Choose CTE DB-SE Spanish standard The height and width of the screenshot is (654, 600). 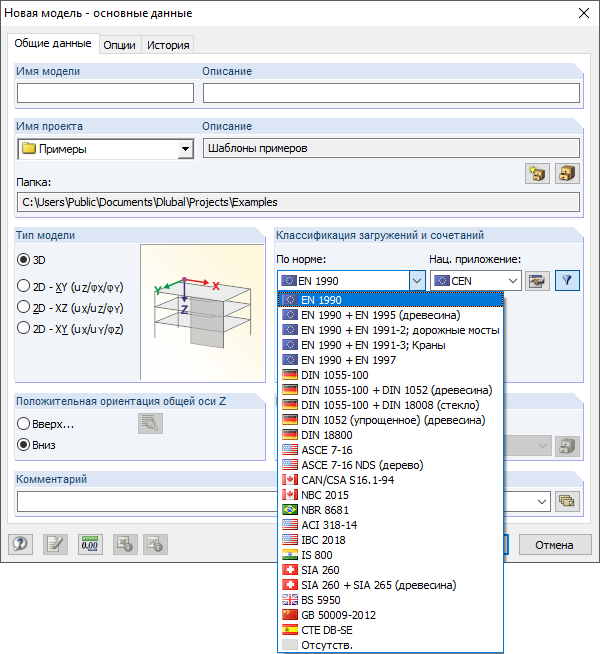(x=391, y=630)
